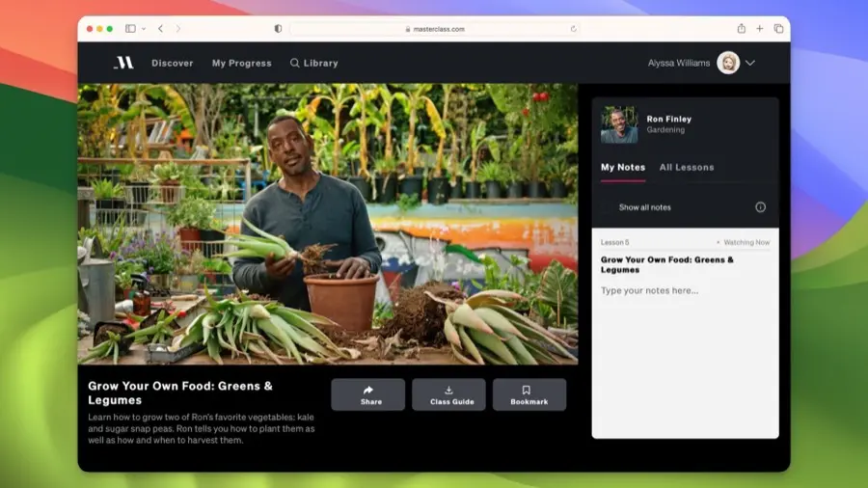Toggle the Safari sidebar
868x488 pixels.
click(130, 29)
